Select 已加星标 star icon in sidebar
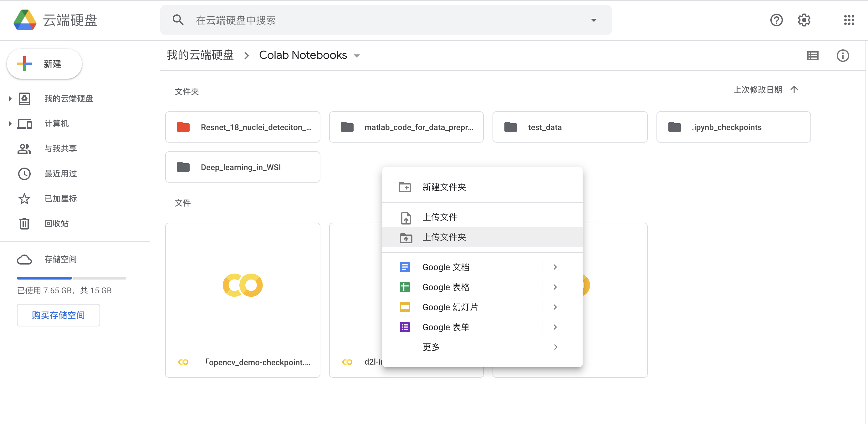 [24, 199]
